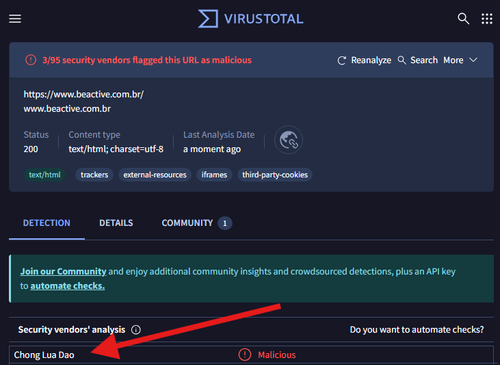Open the search magnifier in header

pyautogui.click(x=463, y=19)
